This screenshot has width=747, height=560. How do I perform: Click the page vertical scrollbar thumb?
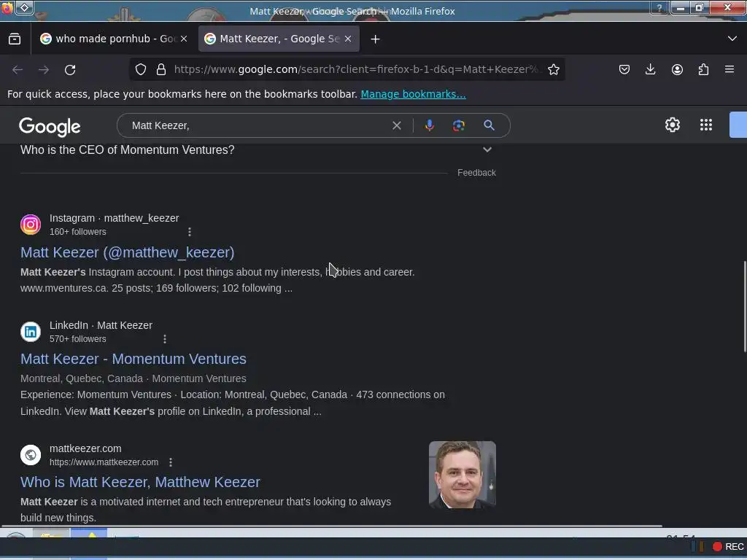[744, 307]
